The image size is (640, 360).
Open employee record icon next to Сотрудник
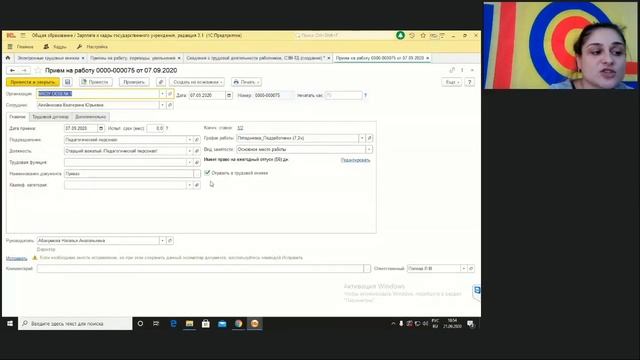pyautogui.click(x=170, y=105)
